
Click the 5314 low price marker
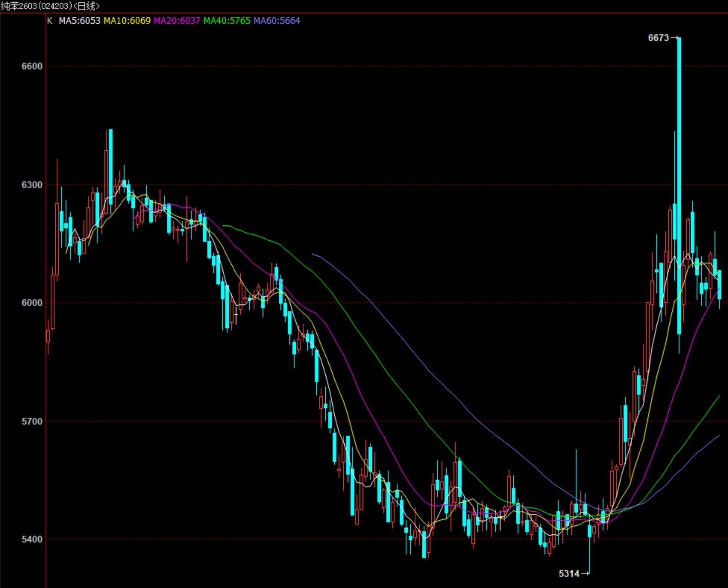(x=569, y=574)
